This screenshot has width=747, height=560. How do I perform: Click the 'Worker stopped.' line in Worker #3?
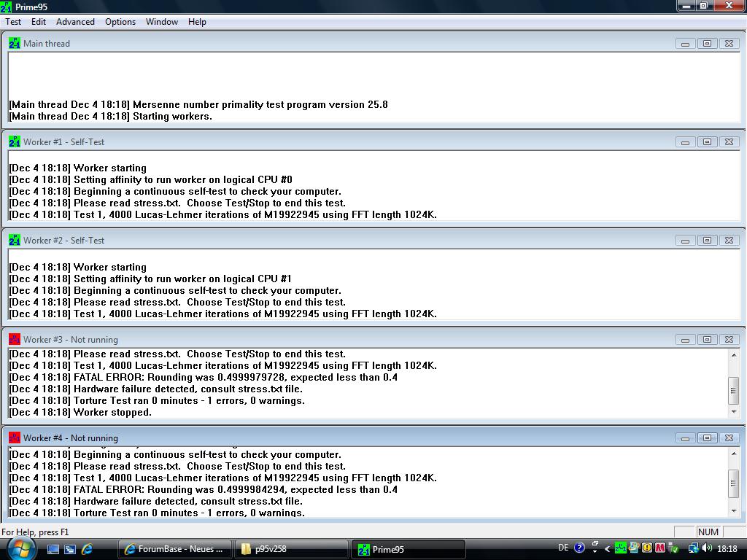click(80, 413)
